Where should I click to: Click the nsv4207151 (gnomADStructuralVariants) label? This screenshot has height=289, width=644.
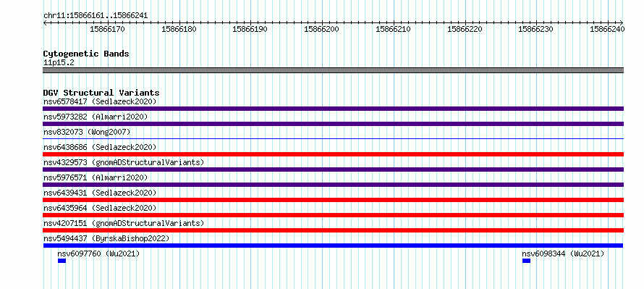124,223
